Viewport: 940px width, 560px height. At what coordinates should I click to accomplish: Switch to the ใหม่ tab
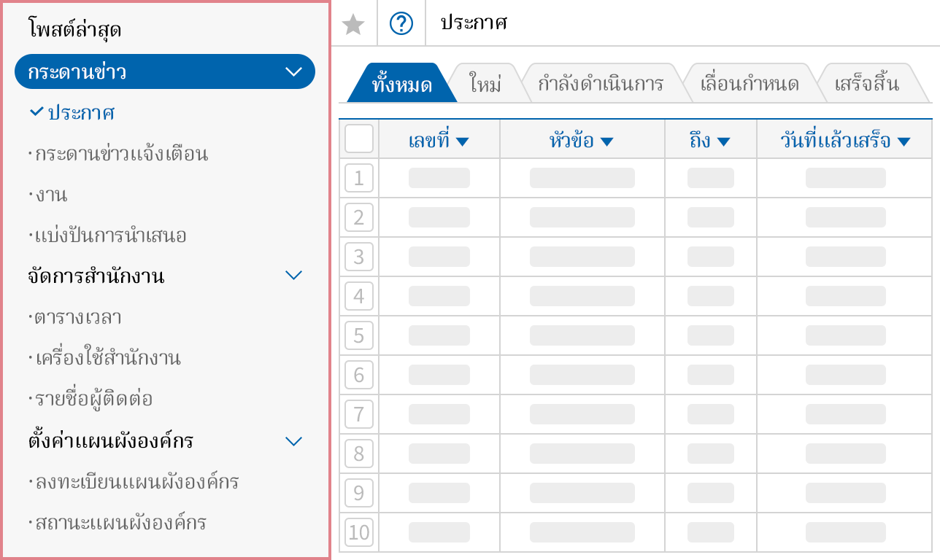[x=488, y=82]
